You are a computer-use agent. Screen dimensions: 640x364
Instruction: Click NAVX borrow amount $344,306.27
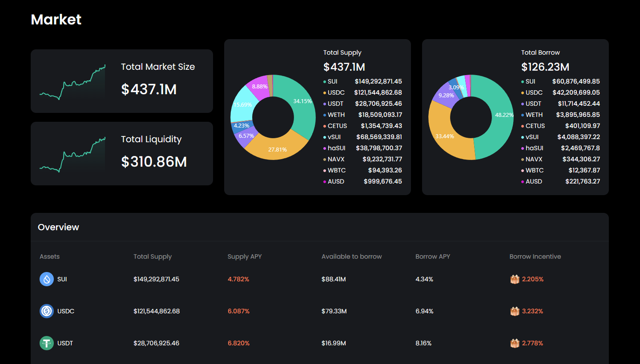point(581,159)
